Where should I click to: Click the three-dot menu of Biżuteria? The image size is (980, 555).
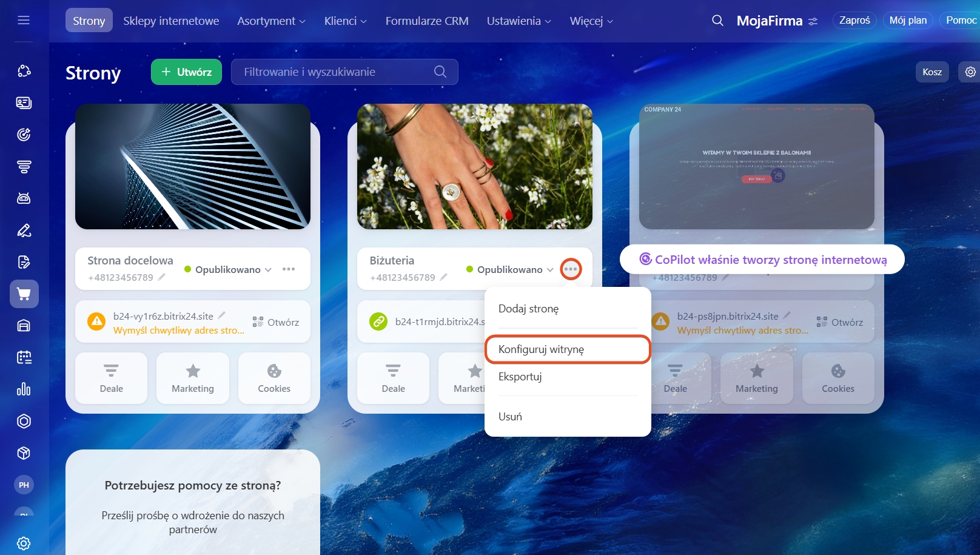571,269
